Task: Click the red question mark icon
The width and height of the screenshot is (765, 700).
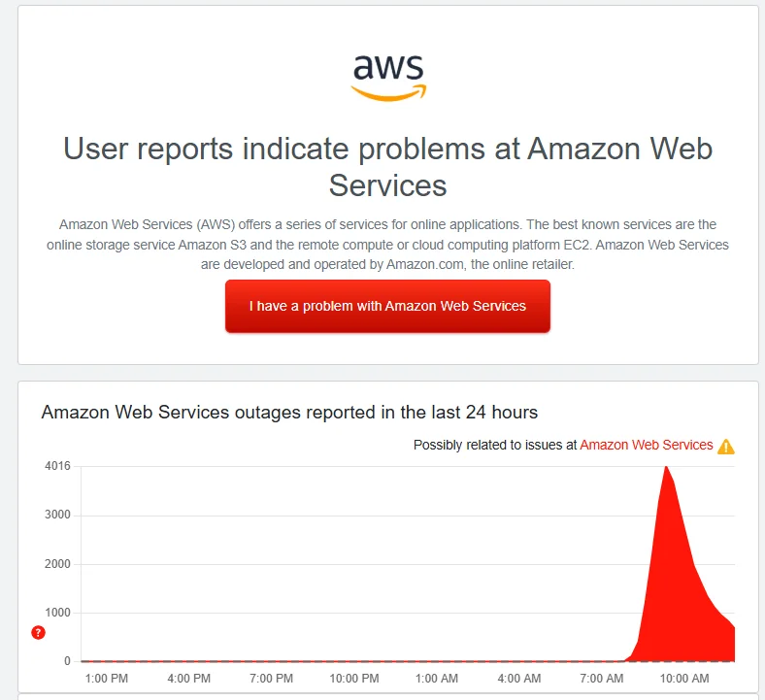Action: tap(38, 633)
